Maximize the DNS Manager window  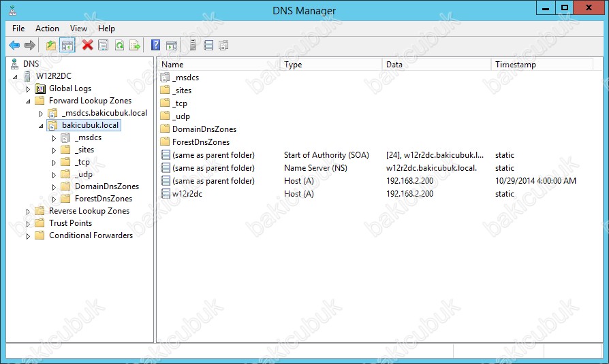pyautogui.click(x=564, y=8)
